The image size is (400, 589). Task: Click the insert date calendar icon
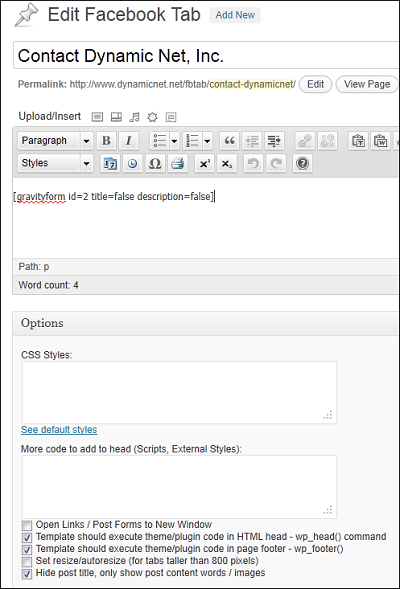(x=110, y=163)
